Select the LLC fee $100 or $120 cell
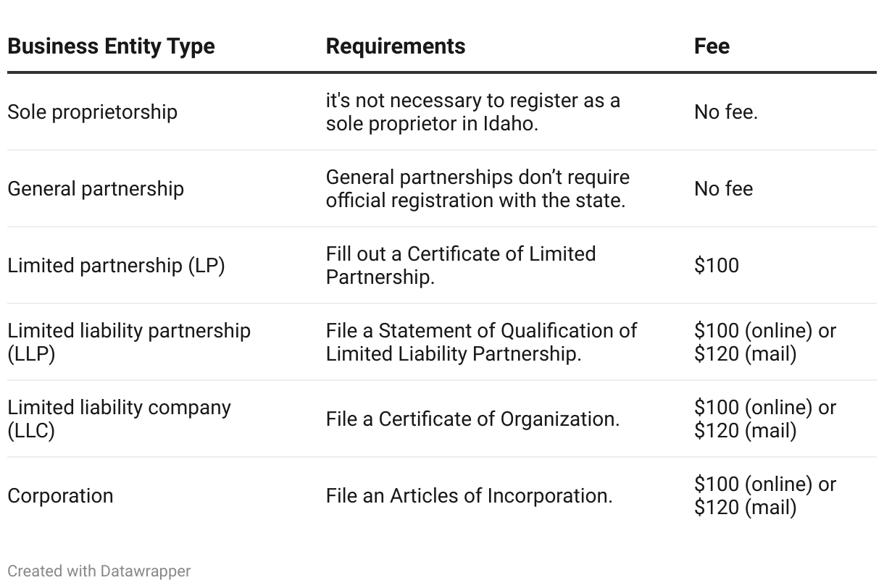 (x=765, y=419)
